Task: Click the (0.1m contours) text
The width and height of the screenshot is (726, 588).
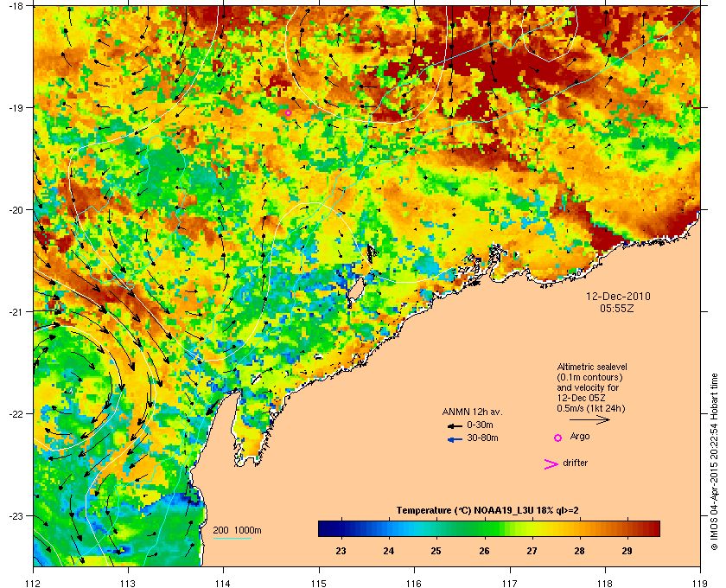Action: (589, 377)
